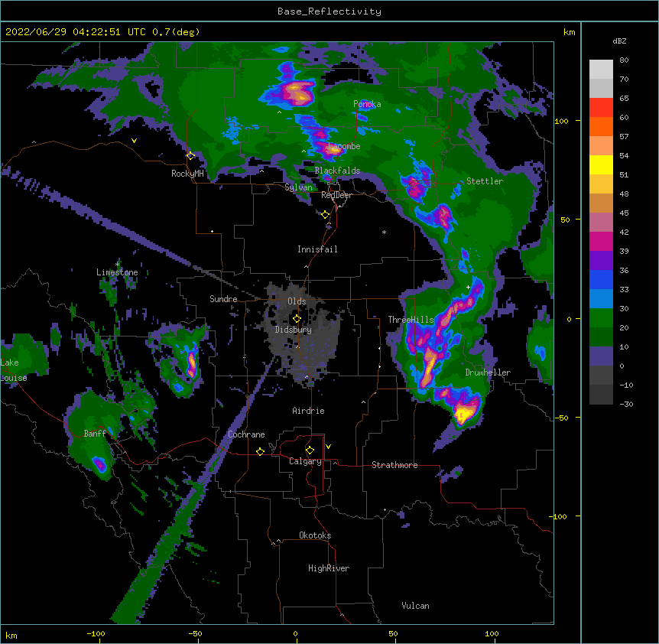Screen dimensions: 659x644
Task: Click the Vulcan label
Action: coord(415,606)
